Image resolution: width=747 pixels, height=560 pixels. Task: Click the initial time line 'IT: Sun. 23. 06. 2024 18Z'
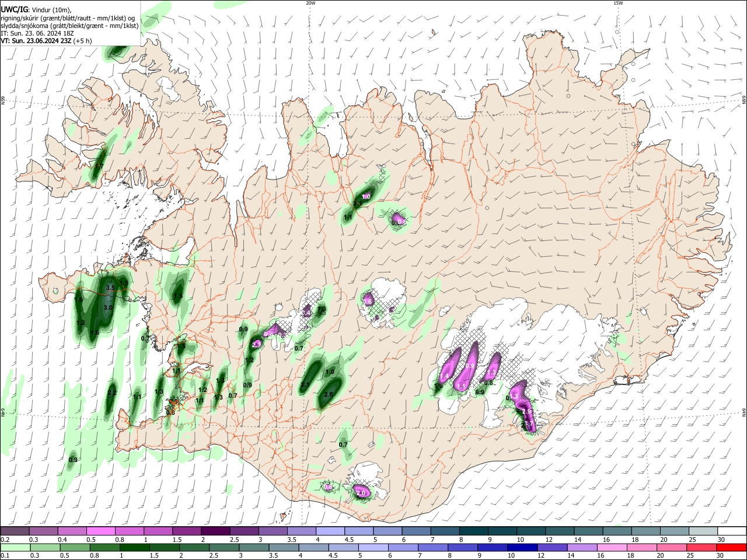coord(37,33)
